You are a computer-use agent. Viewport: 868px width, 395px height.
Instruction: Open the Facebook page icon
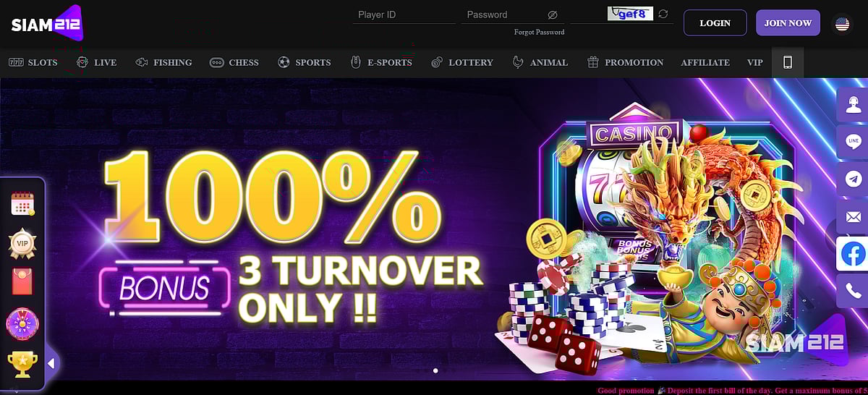[853, 254]
